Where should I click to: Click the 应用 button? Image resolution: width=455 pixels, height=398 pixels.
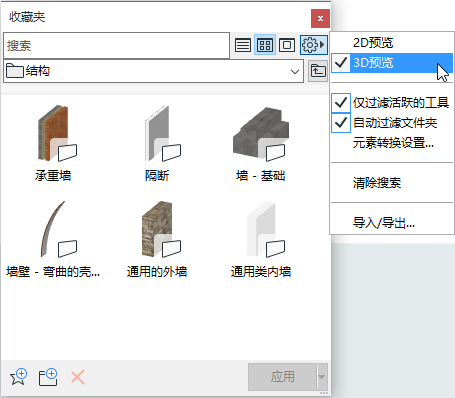[x=282, y=377]
